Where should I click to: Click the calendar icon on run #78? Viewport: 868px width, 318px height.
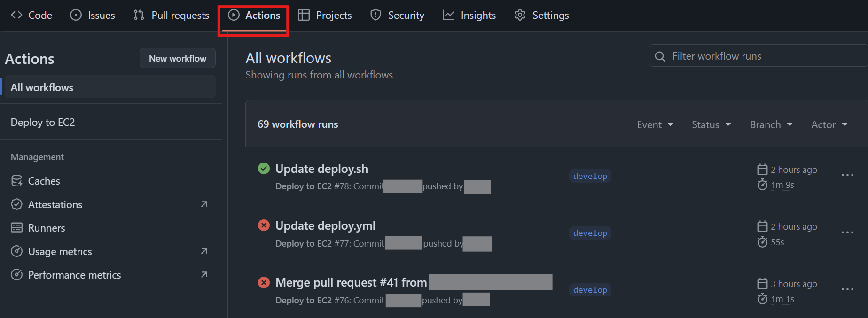click(x=762, y=170)
